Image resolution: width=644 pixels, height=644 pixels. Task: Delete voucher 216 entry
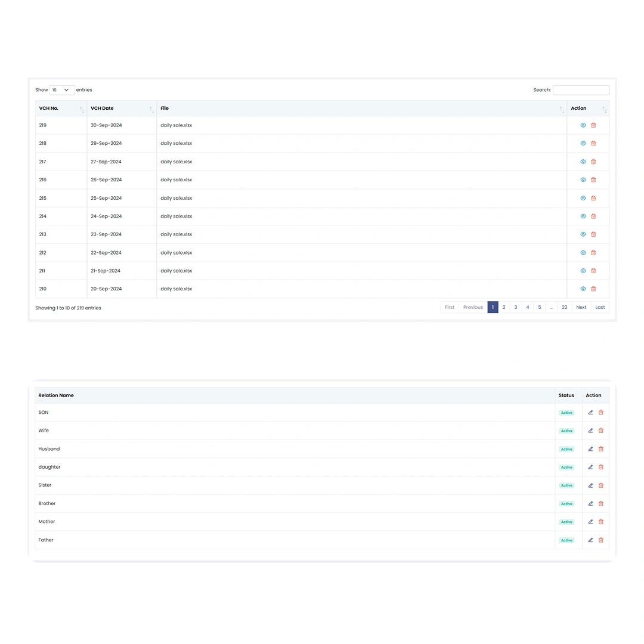[x=593, y=180]
